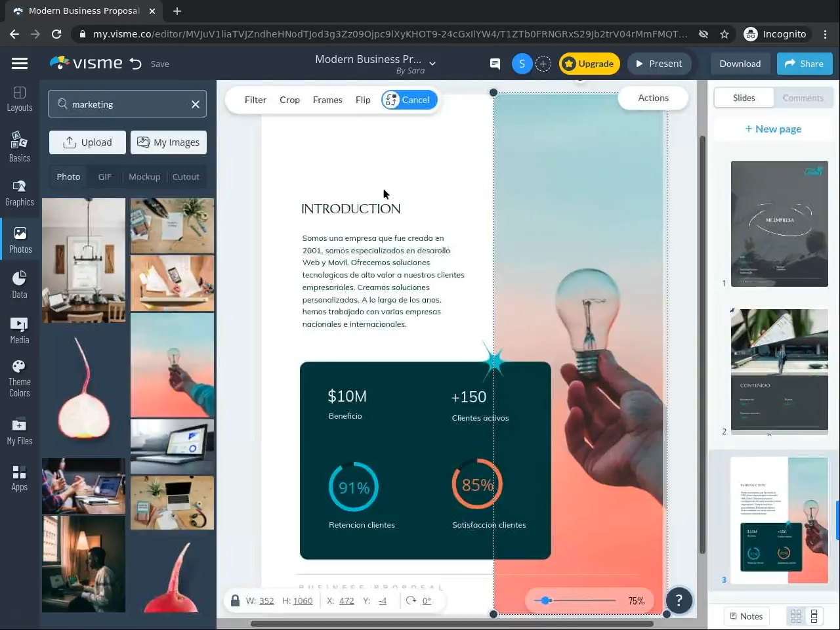Open the Layouts panel
Image resolution: width=840 pixels, height=630 pixels.
[x=20, y=99]
